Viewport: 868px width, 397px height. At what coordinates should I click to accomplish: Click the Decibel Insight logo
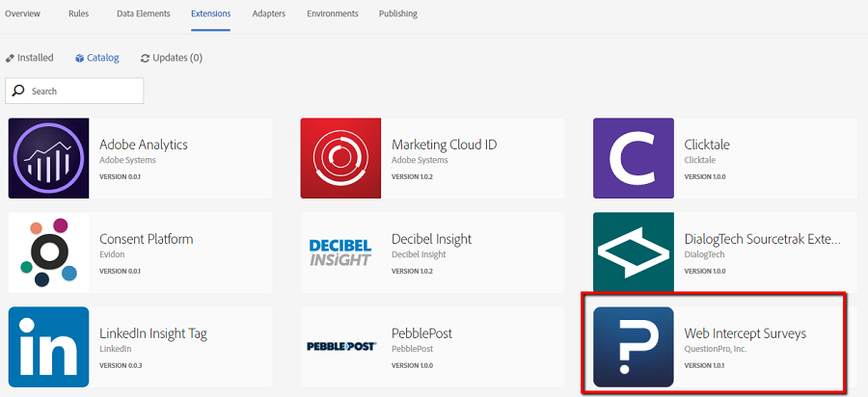[340, 252]
